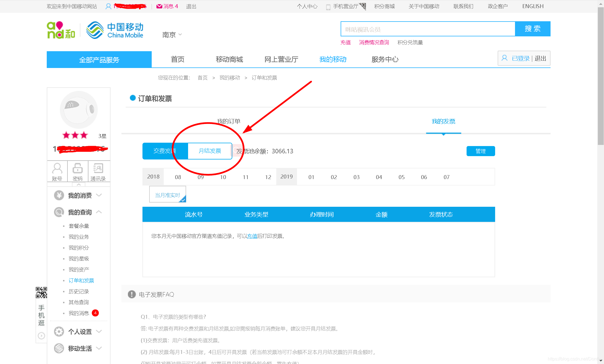Screen dimensions: 604x364
Task: Click the QR code icon on left edge
Action: pos(41,292)
